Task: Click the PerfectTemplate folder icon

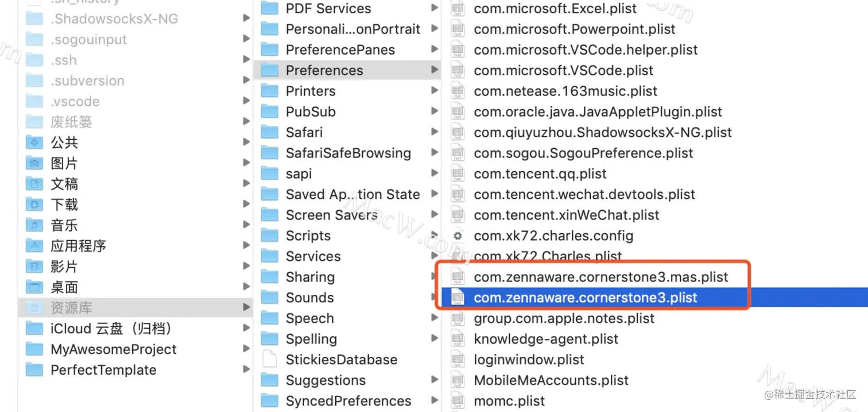Action: click(x=35, y=371)
